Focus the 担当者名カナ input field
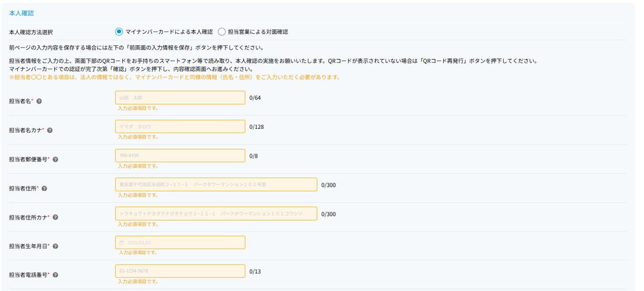The image size is (644, 291). click(x=180, y=127)
